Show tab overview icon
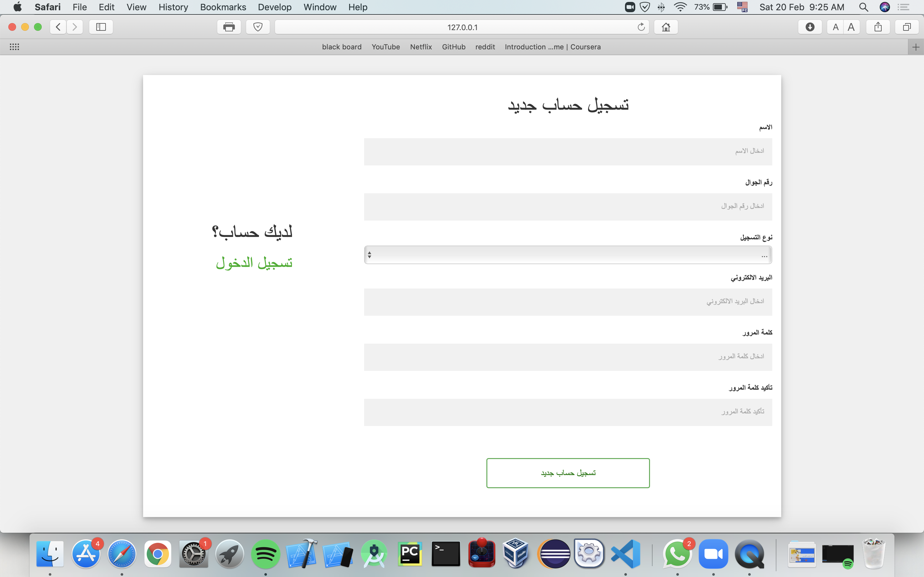The image size is (924, 577). 906,27
